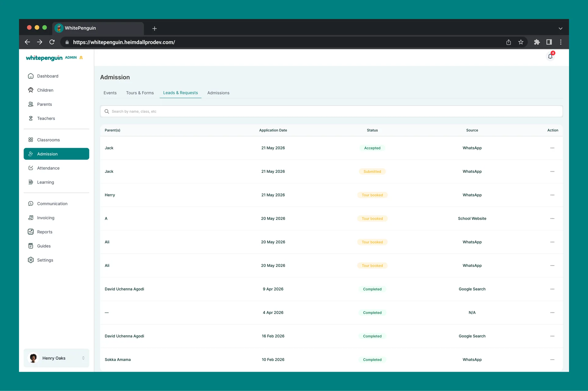The height and width of the screenshot is (391, 588).
Task: Reload the page with refresh icon
Action: tap(52, 42)
